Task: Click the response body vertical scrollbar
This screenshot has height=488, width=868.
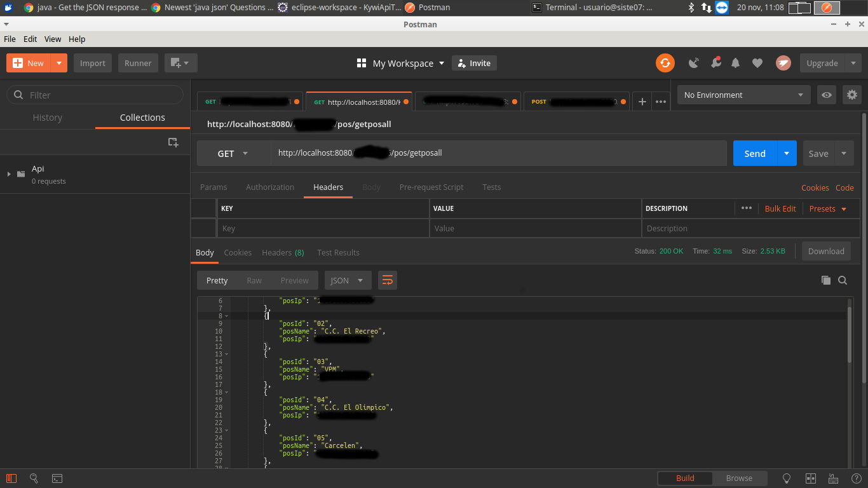Action: [850, 334]
